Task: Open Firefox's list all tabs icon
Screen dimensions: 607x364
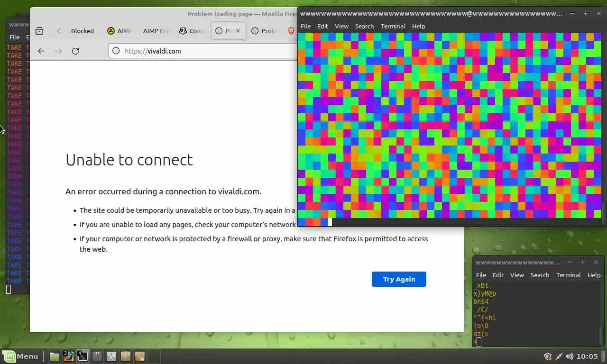Action: (x=39, y=31)
